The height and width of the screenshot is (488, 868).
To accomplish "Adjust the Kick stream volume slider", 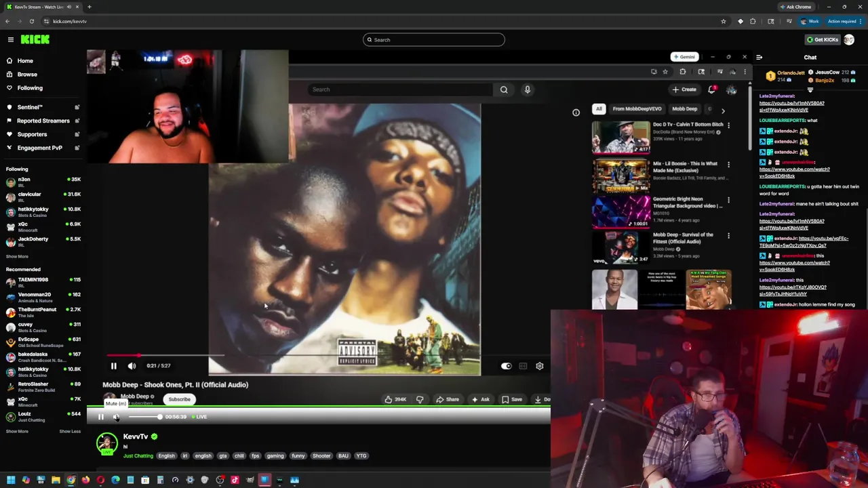I will click(x=144, y=417).
